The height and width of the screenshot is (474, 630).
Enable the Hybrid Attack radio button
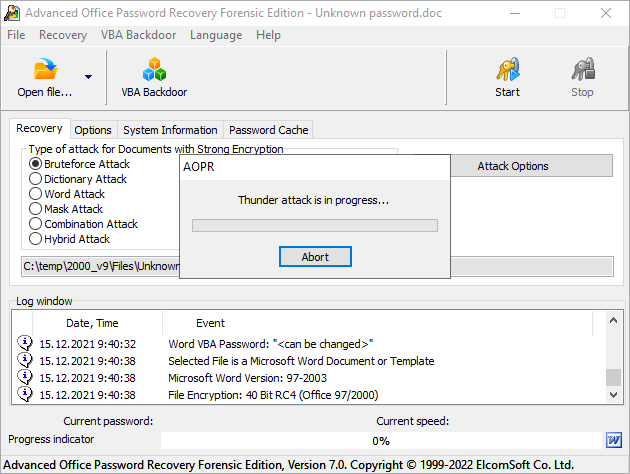click(x=36, y=239)
